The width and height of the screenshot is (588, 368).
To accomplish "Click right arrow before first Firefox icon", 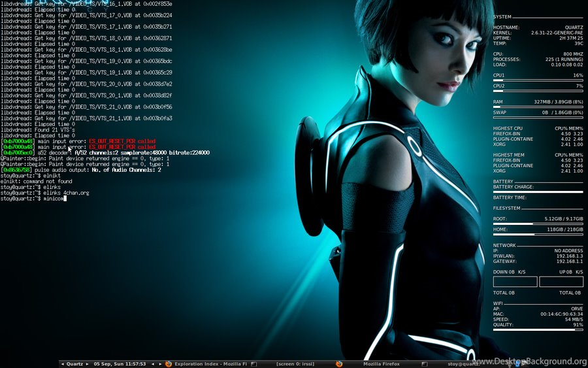I will coord(160,364).
